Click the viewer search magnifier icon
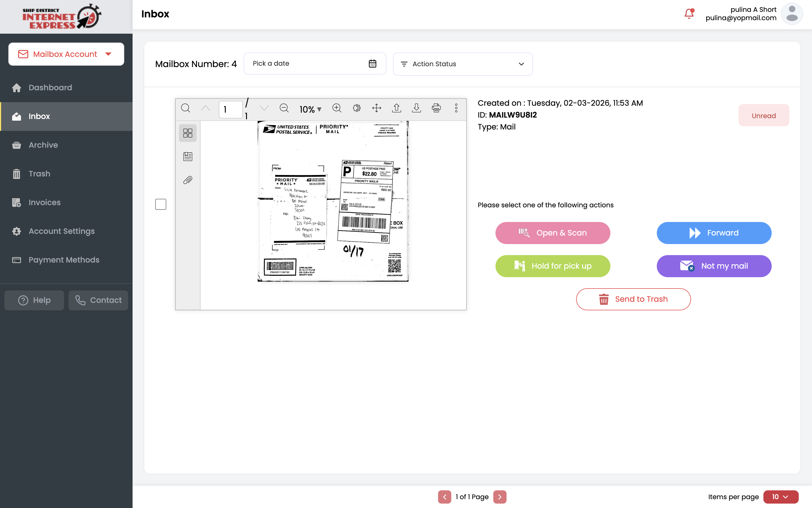This screenshot has width=812, height=508. pos(186,108)
